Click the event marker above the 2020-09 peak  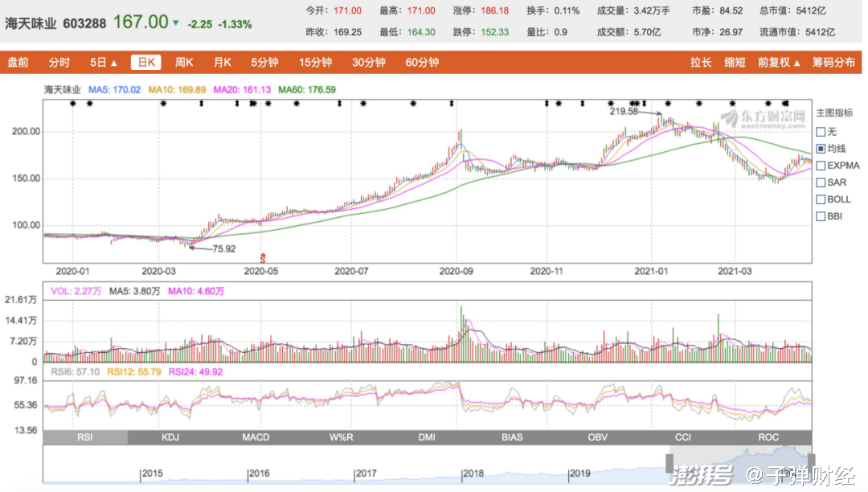(452, 104)
